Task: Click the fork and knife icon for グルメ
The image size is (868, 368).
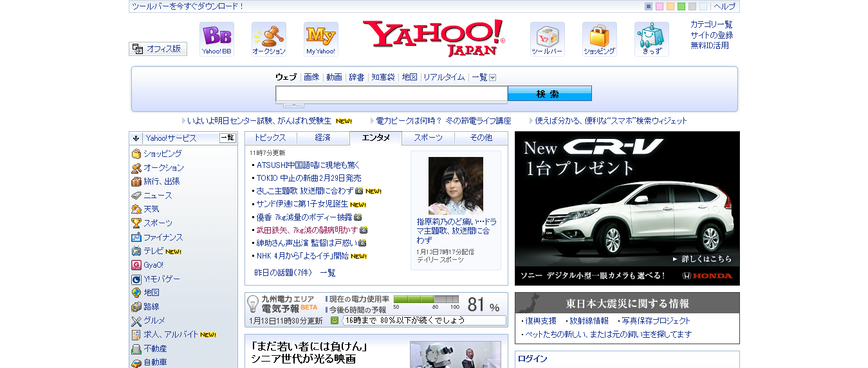Action: coord(136,320)
